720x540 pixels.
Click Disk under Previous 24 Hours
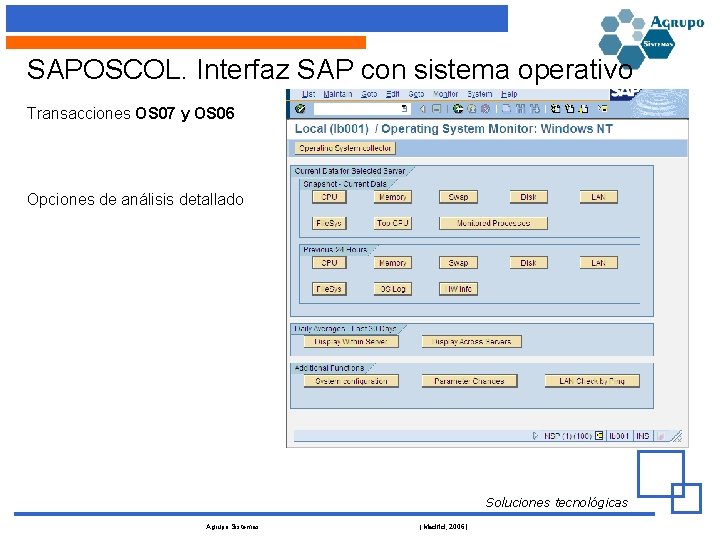529,263
